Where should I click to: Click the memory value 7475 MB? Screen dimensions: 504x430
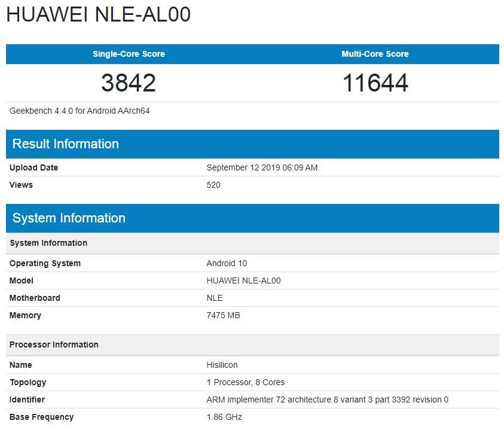[x=223, y=315]
